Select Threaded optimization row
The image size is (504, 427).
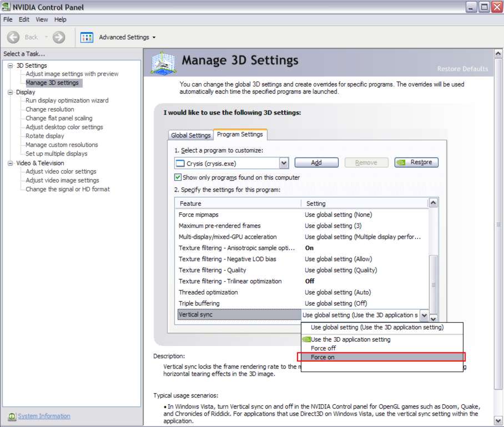[x=302, y=292]
